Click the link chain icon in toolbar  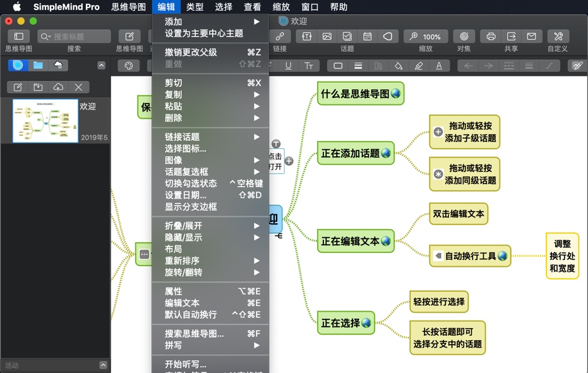pos(280,37)
